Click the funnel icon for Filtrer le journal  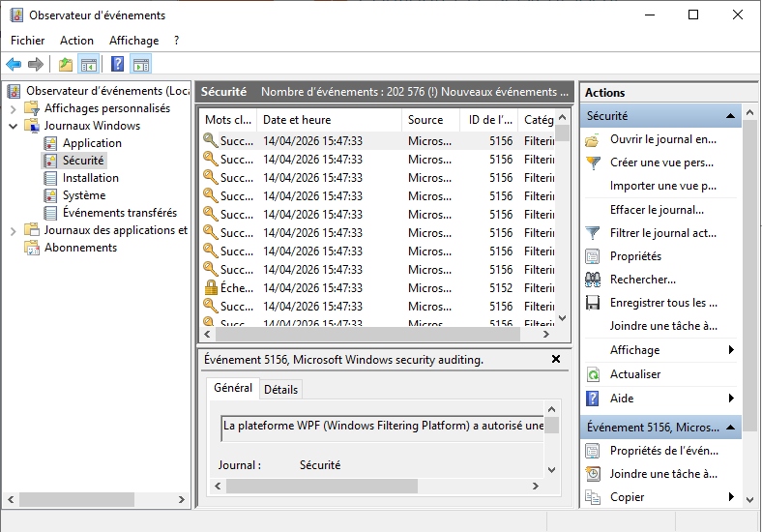click(x=593, y=233)
